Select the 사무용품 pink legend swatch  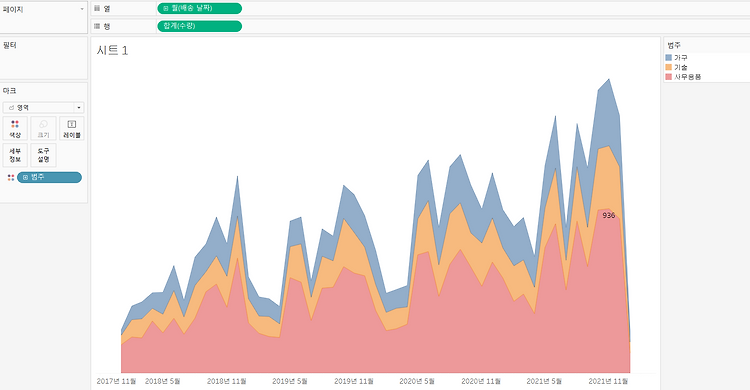point(669,77)
